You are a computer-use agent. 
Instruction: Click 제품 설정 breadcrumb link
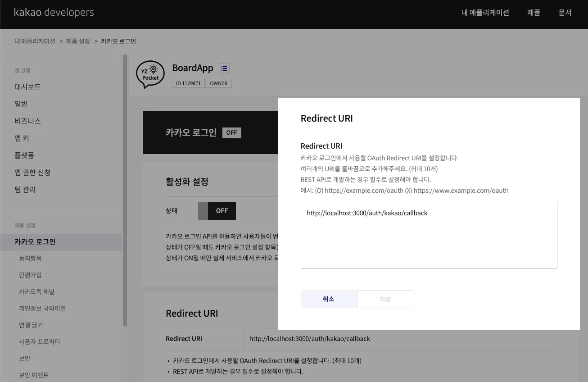pos(78,41)
